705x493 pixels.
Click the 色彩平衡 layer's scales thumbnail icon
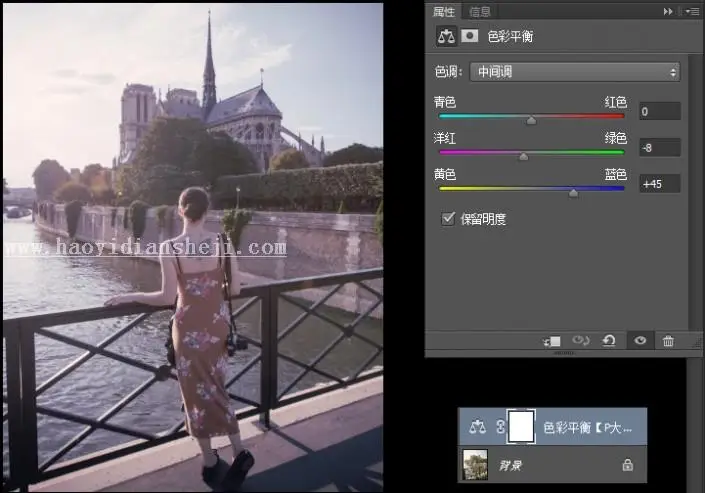tap(477, 426)
